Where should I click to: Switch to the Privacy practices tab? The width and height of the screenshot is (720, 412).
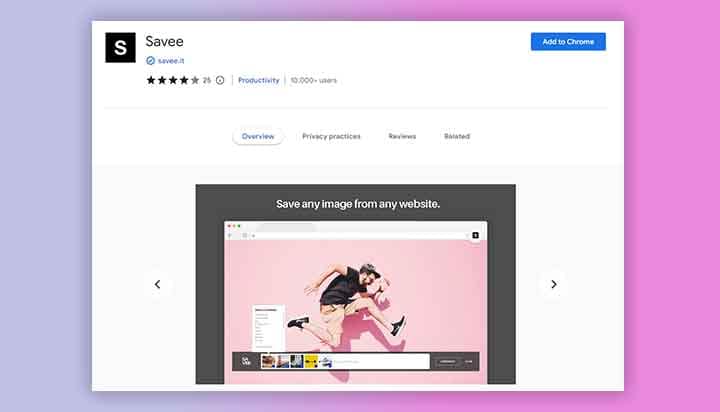[331, 136]
